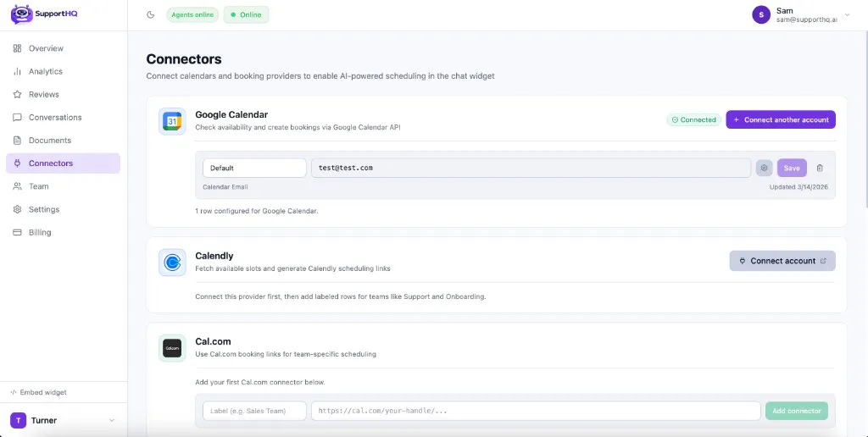Screen dimensions: 868x437
Task: Click the Conversations chat bubble icon
Action: (17, 117)
